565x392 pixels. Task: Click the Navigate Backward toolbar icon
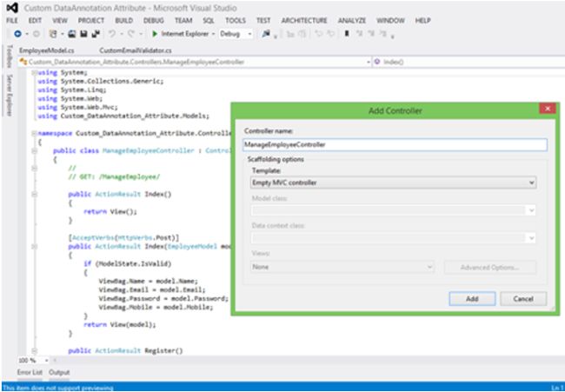point(17,34)
